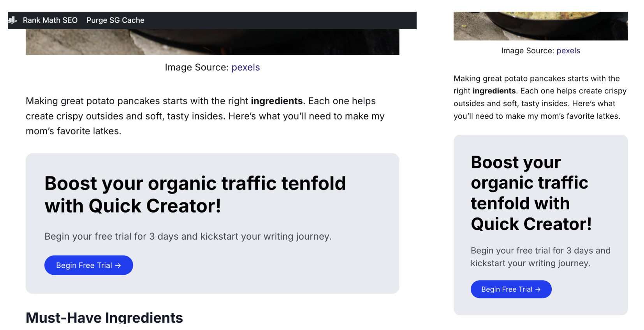Click bold "ingredients" in the wide paragraph
644x330 pixels.
tap(276, 101)
